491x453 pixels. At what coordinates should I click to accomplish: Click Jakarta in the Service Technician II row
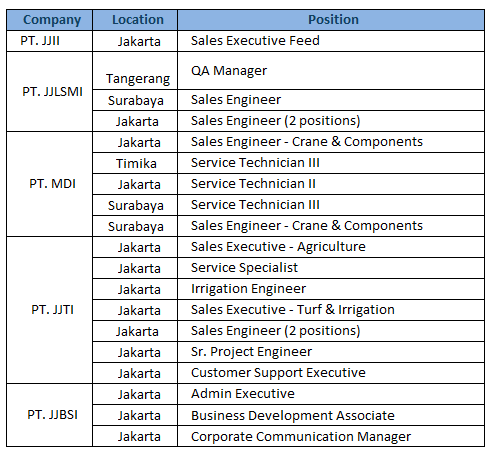tap(135, 184)
